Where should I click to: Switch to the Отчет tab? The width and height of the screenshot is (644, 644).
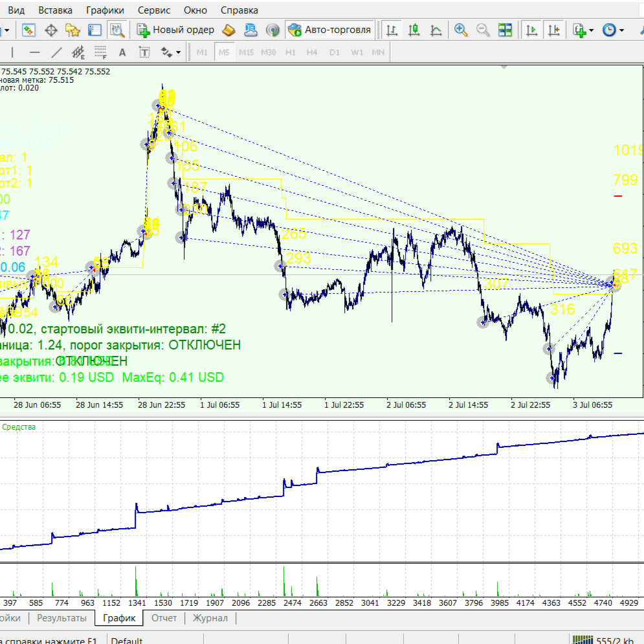[x=164, y=618]
